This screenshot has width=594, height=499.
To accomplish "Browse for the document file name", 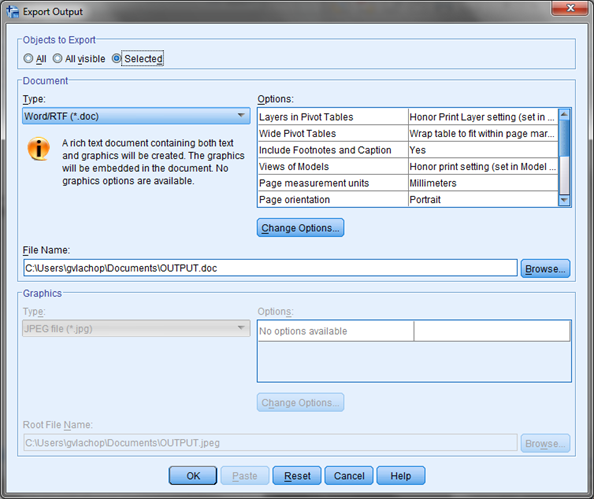I will point(545,269).
